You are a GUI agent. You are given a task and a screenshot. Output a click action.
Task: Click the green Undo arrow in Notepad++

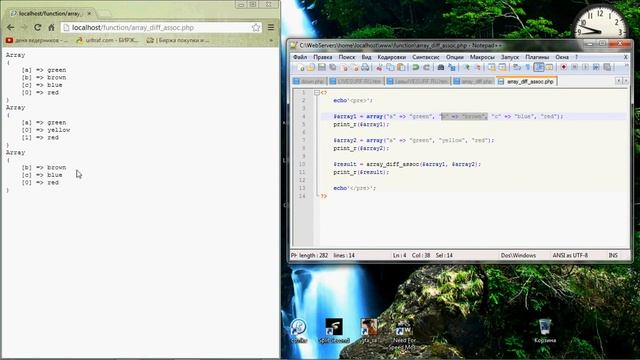[416, 67]
